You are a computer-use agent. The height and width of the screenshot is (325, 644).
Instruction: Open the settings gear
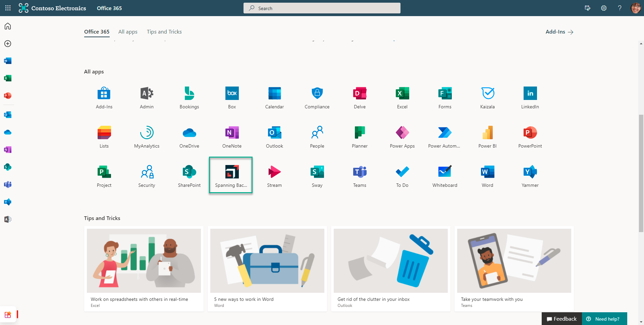pyautogui.click(x=604, y=8)
